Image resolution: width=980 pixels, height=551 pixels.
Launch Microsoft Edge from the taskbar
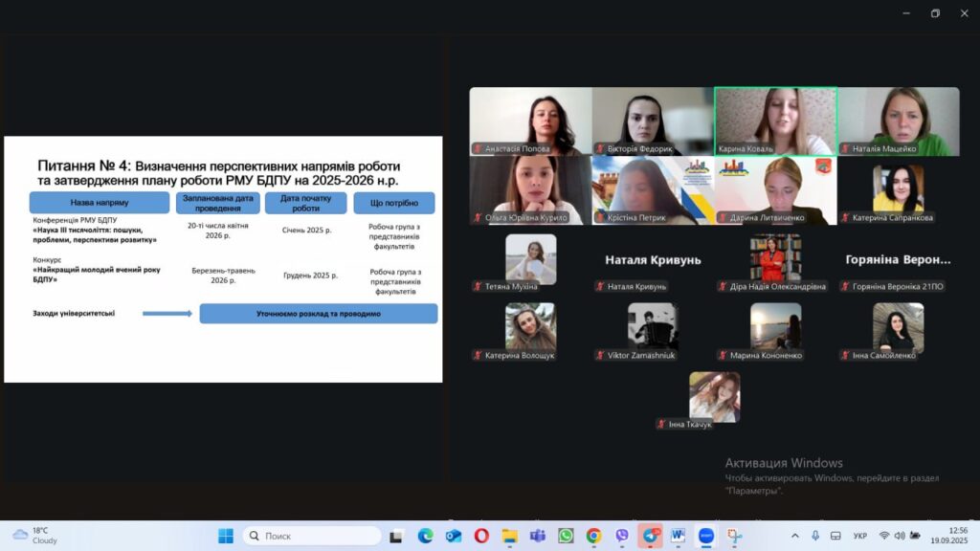coord(425,536)
